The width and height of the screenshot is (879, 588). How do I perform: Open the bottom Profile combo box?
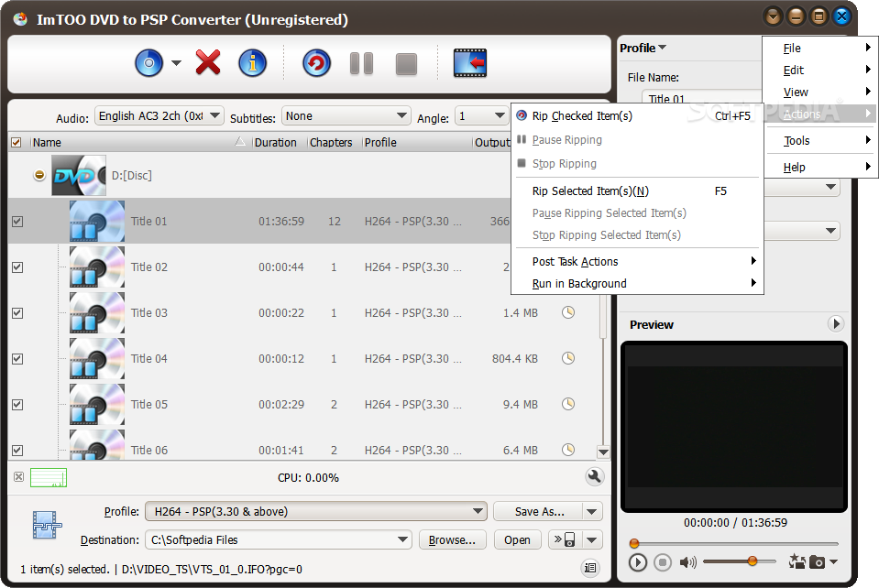click(316, 511)
